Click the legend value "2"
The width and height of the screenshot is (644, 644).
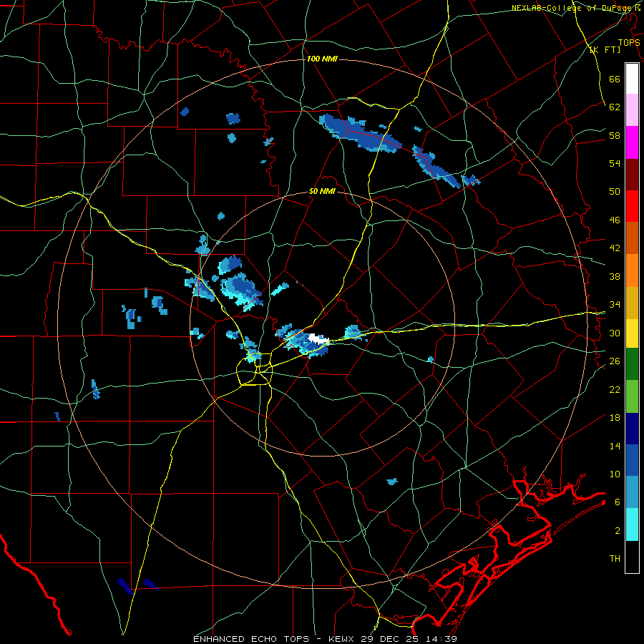pos(618,530)
